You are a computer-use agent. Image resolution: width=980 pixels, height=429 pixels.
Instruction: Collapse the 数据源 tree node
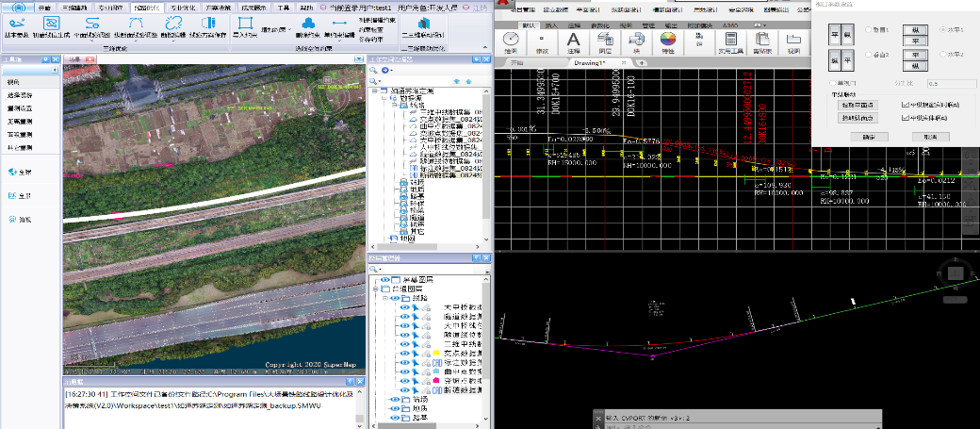[x=384, y=98]
